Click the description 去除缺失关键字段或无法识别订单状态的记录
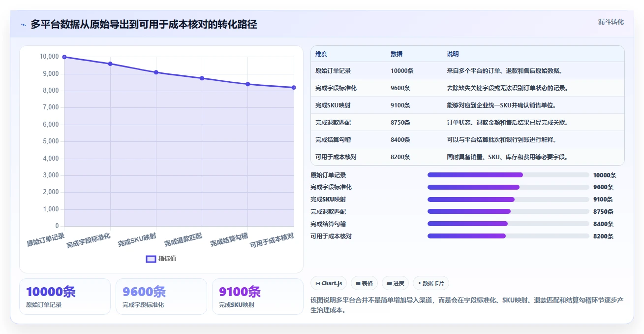Image resolution: width=644 pixels, height=334 pixels. pyautogui.click(x=508, y=88)
